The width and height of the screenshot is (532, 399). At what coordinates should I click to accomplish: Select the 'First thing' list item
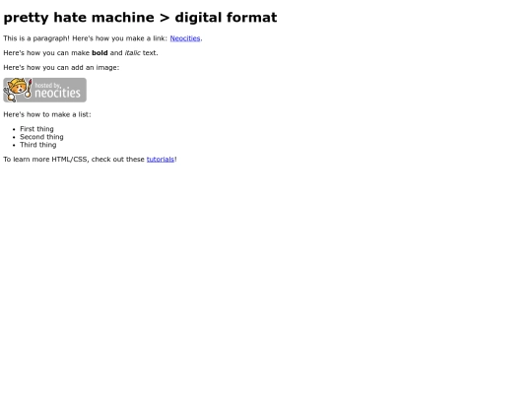pos(36,129)
